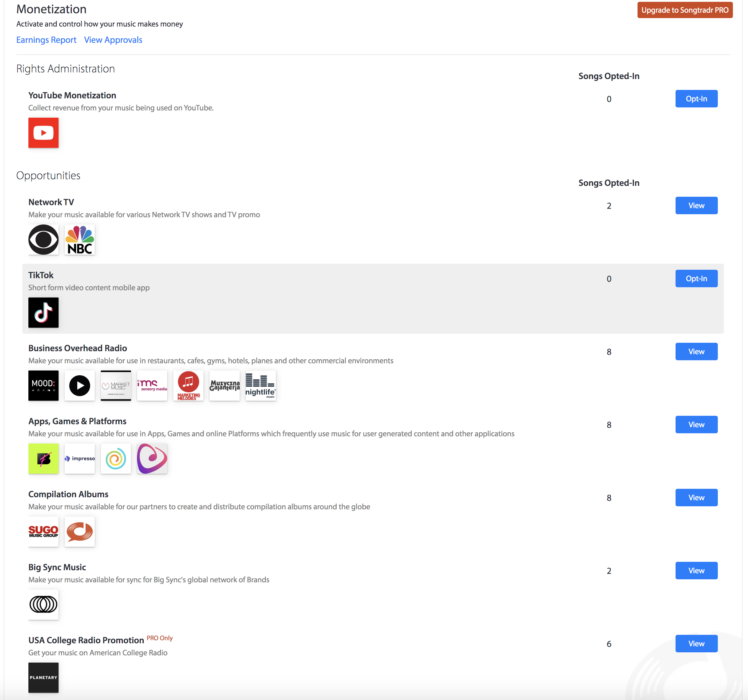
Task: Click the NBC peacock logo
Action: point(79,240)
